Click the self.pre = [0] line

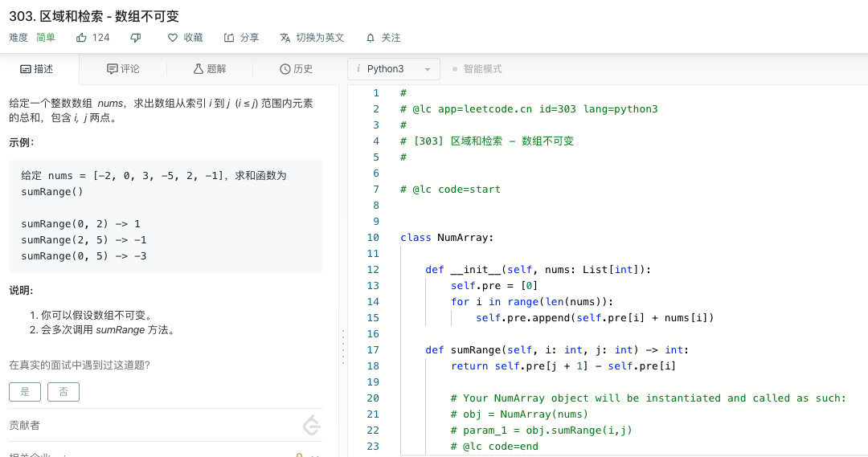coord(494,285)
